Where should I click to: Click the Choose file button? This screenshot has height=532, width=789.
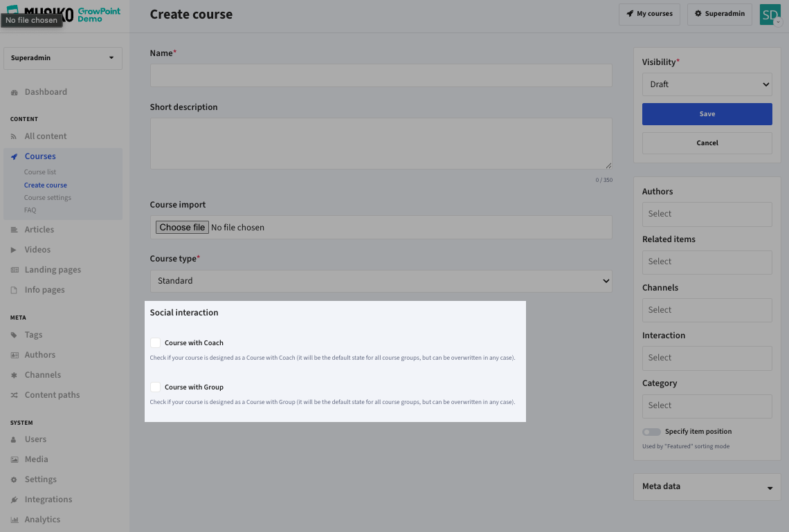click(182, 228)
